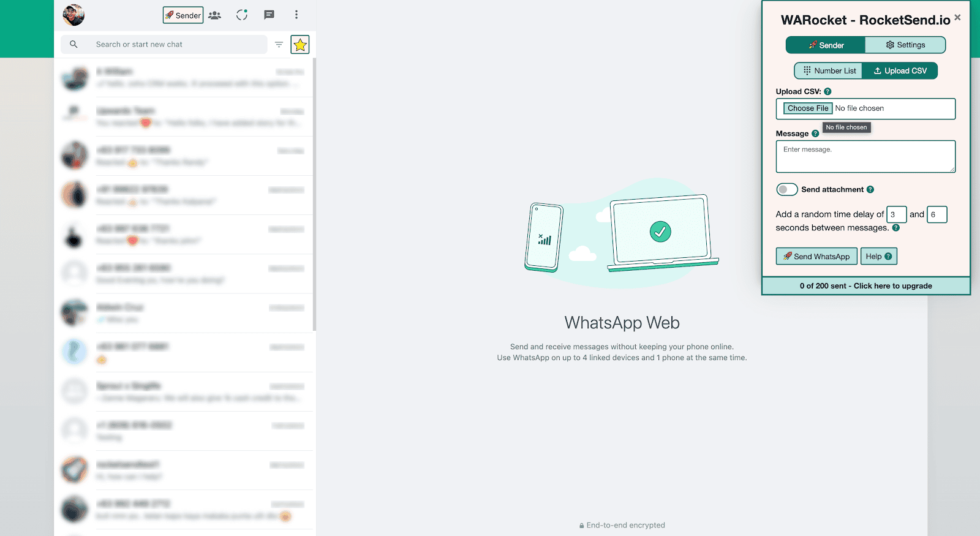Toggle the Send attachment switch
The image size is (980, 536).
(x=787, y=189)
